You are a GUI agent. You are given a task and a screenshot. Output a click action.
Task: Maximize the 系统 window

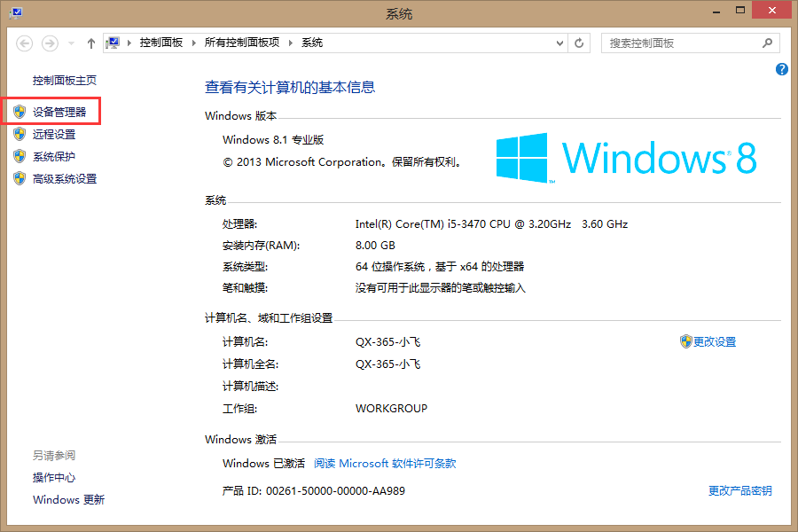(740, 10)
